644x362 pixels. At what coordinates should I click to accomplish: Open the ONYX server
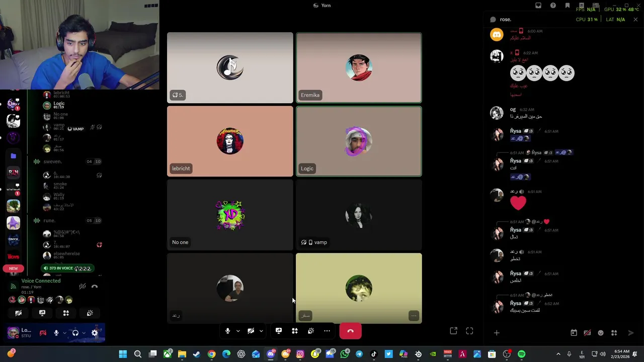point(14,239)
